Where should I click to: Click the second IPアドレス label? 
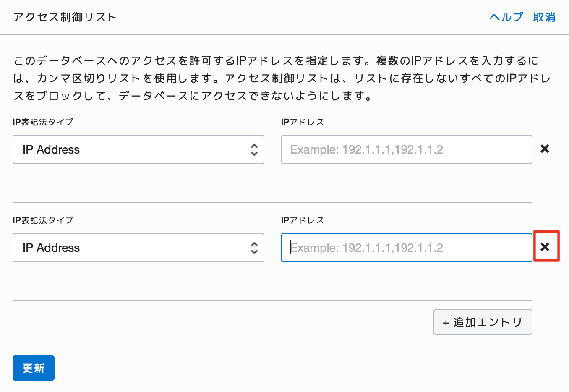tap(303, 220)
